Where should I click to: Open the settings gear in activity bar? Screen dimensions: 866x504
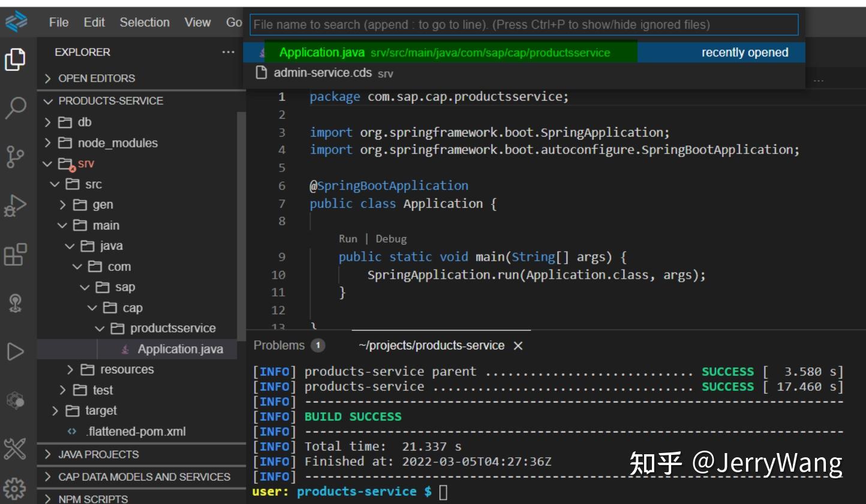(x=16, y=489)
